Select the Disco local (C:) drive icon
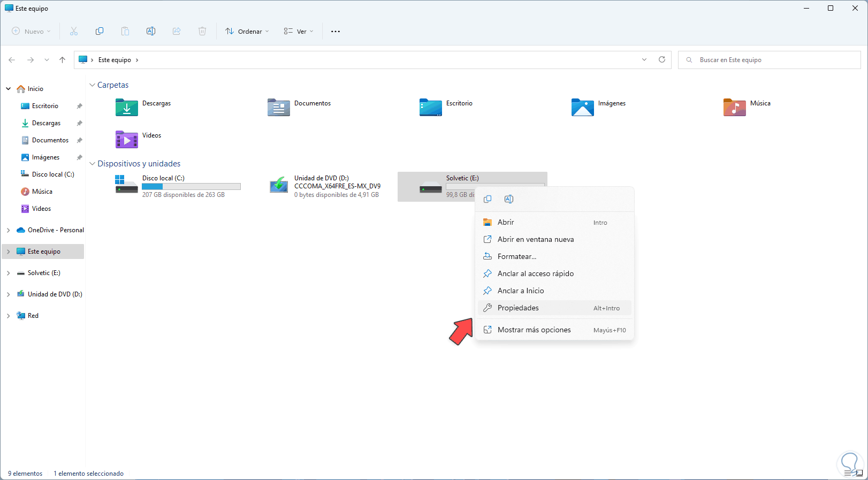This screenshot has width=868, height=480. 127,184
